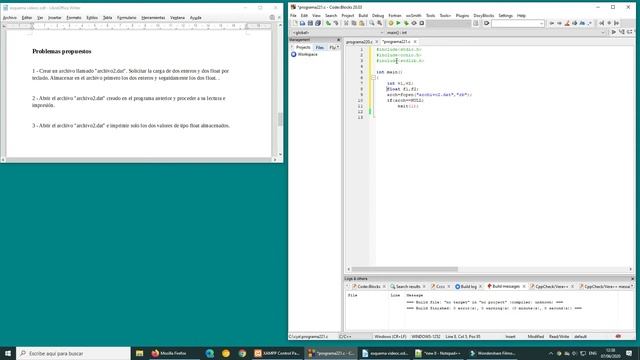Click the Windows Start button
This screenshot has width=640, height=360.
[8, 353]
